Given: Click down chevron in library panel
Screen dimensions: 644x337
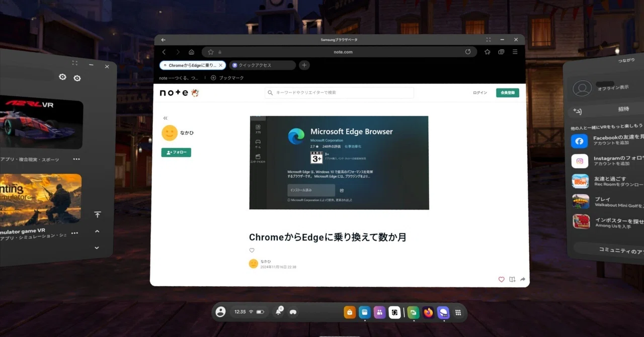Looking at the screenshot, I should (x=97, y=247).
